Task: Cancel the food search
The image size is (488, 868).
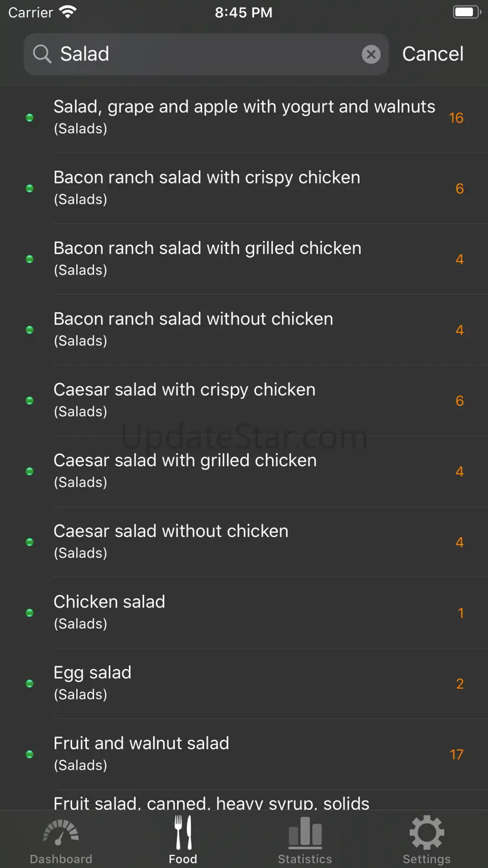Action: [432, 54]
